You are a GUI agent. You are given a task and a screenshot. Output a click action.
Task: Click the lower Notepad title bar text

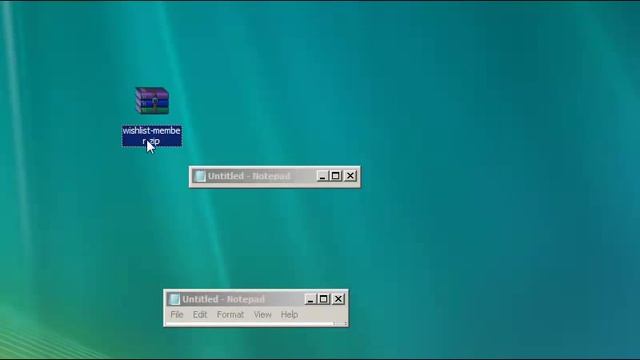[x=224, y=300]
